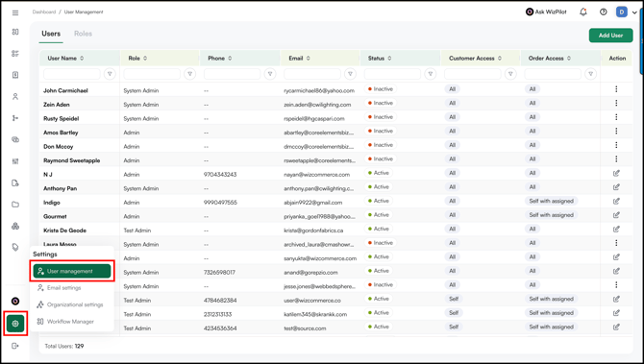Viewport: 644px width, 364px height.
Task: Open the three-dot menu for Don Mccoy
Action: [616, 145]
